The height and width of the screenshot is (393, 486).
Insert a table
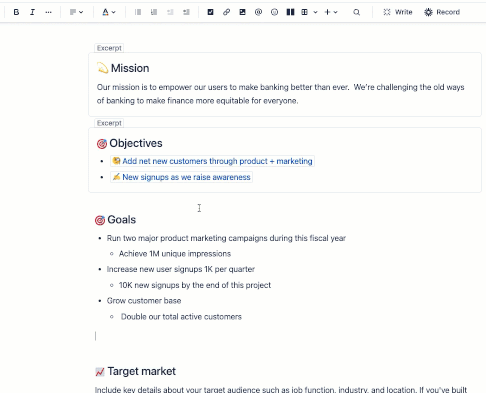(x=304, y=12)
